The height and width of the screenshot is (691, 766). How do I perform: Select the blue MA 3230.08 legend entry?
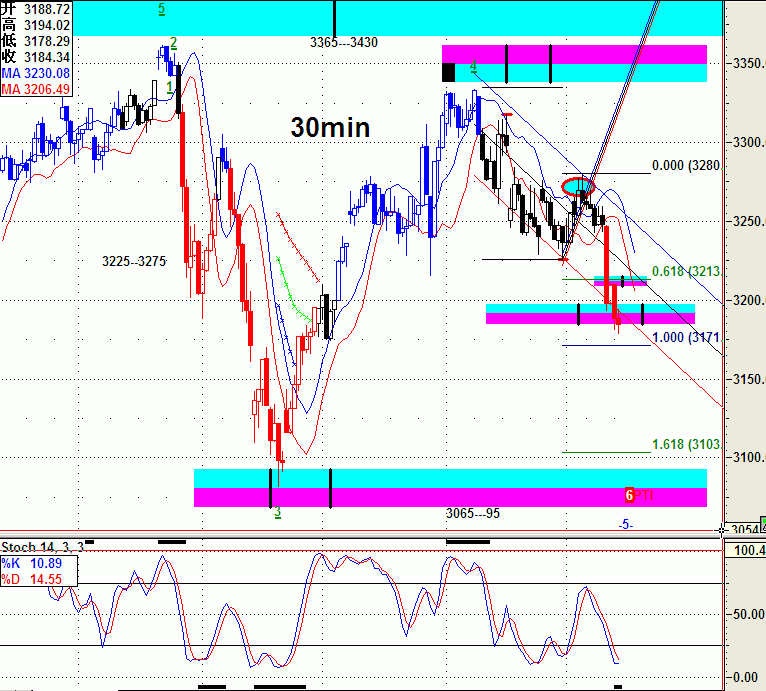coord(35,73)
